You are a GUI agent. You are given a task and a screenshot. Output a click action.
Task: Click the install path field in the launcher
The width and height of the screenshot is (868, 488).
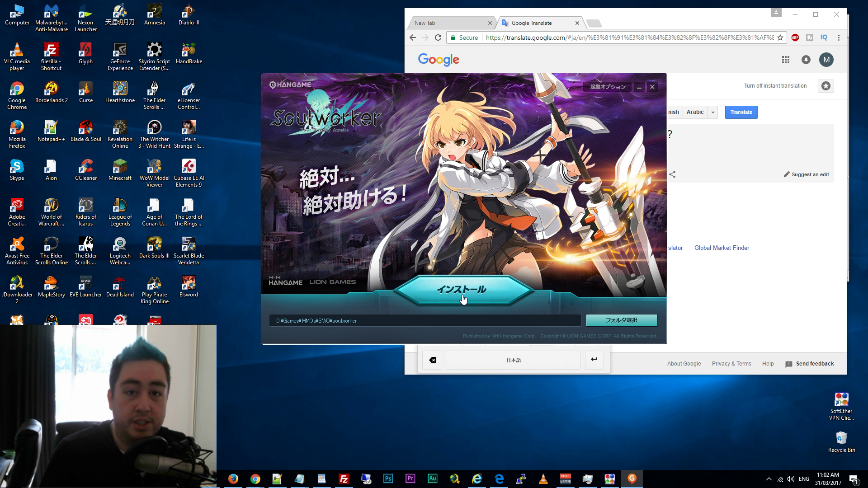[425, 320]
